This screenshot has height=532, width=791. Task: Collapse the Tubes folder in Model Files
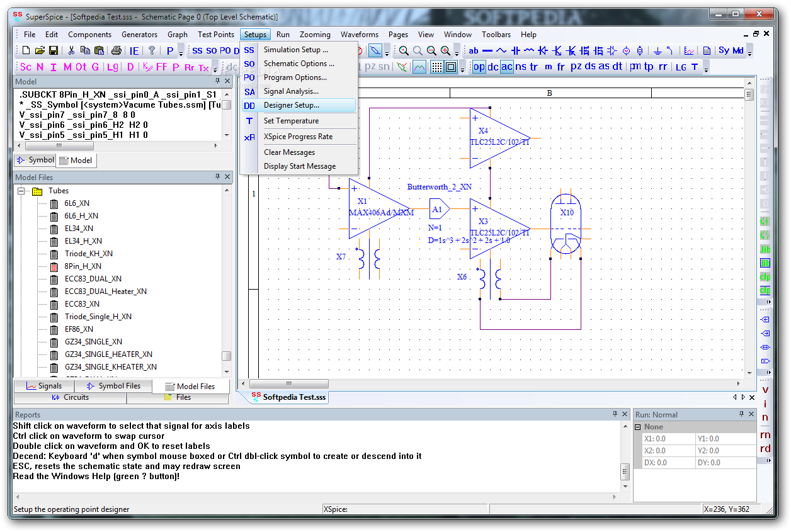[x=21, y=191]
